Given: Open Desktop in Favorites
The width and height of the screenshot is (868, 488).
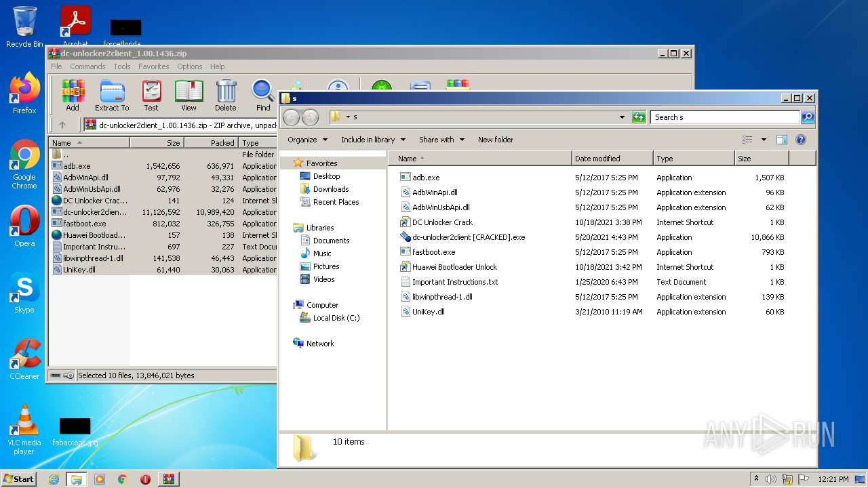Looking at the screenshot, I should point(326,176).
